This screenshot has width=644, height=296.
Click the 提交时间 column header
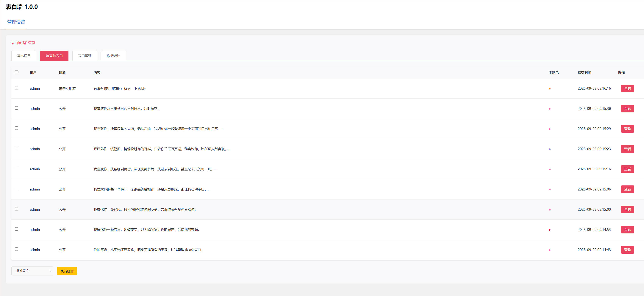(584, 73)
